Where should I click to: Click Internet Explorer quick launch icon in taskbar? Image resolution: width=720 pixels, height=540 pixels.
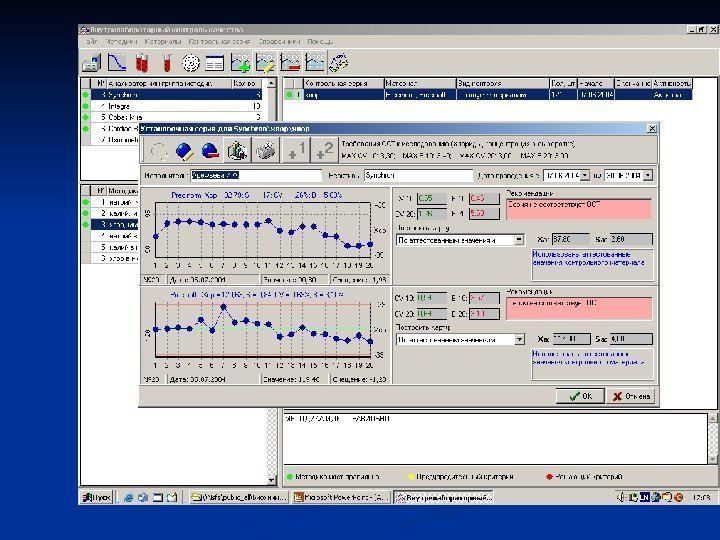click(x=129, y=497)
